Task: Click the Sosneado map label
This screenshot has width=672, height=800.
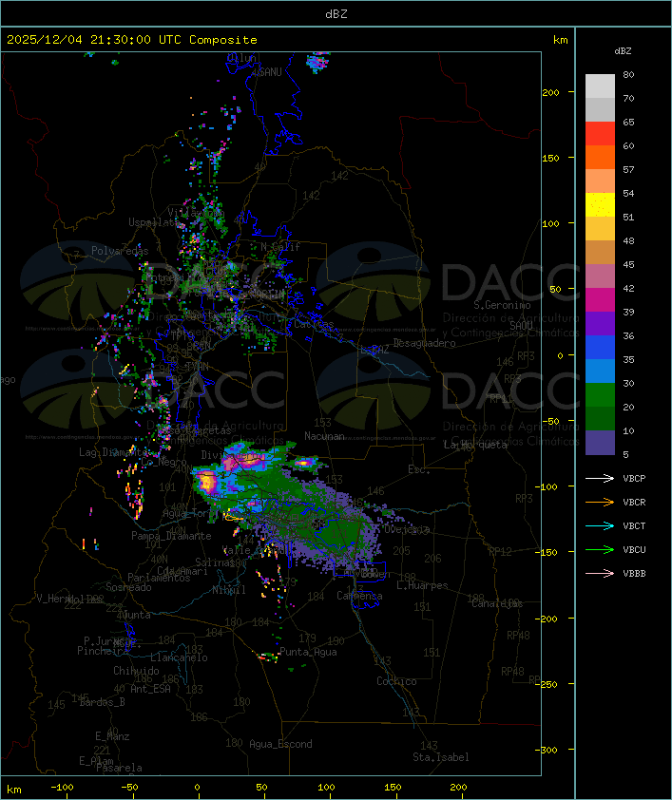Action: [x=128, y=587]
